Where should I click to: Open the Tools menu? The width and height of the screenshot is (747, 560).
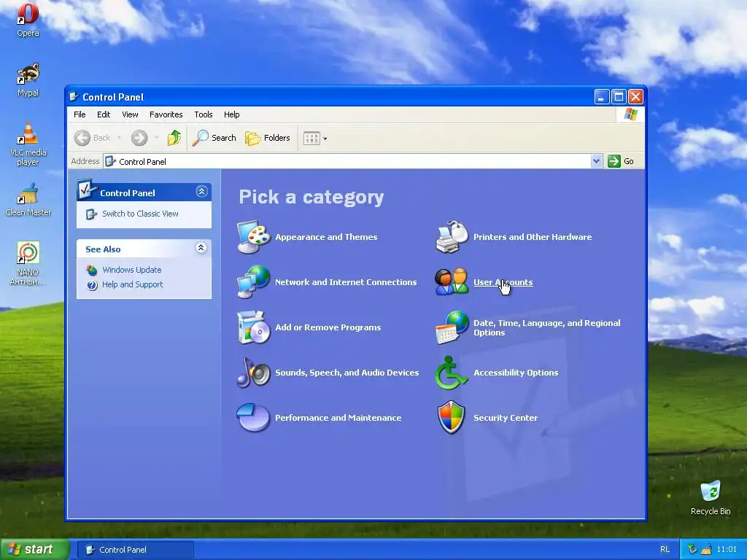204,114
